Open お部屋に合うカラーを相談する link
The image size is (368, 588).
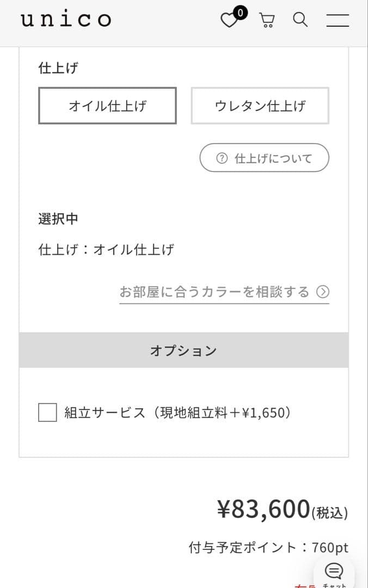[x=214, y=292]
